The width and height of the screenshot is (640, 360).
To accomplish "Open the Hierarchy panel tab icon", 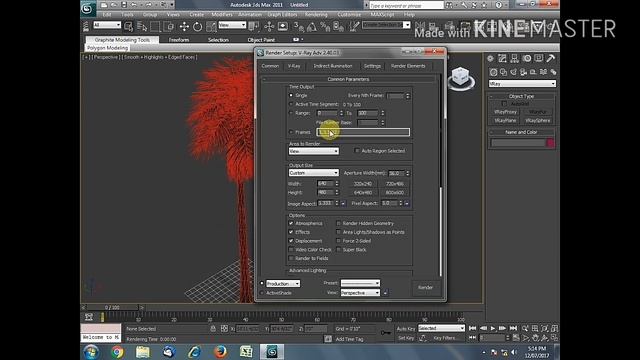I will [514, 58].
